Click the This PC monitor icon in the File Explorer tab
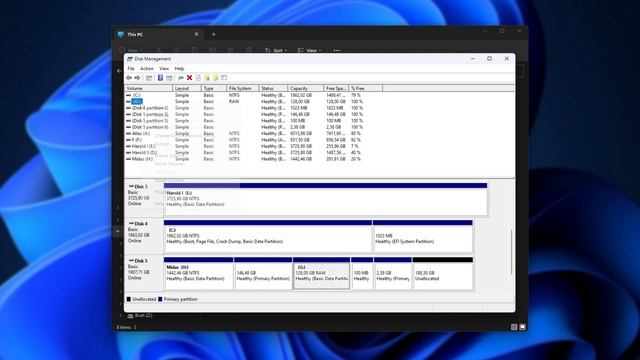640x360 pixels. pyautogui.click(x=120, y=34)
